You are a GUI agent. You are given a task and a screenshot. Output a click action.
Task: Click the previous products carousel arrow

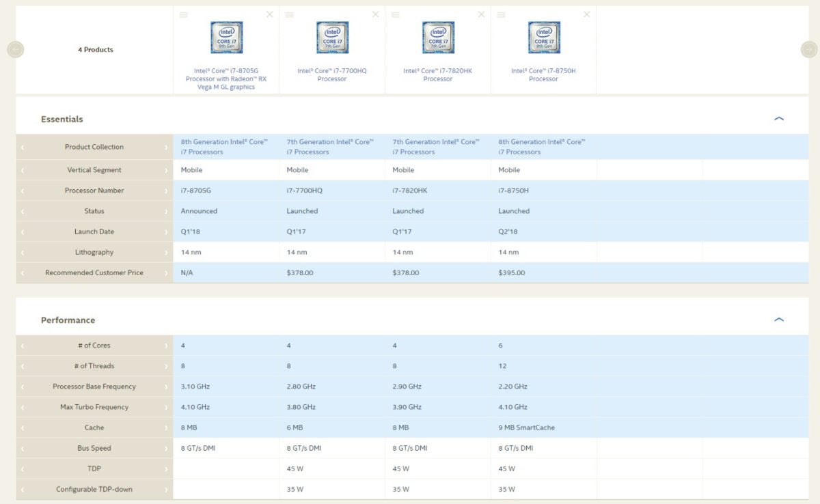(15, 49)
